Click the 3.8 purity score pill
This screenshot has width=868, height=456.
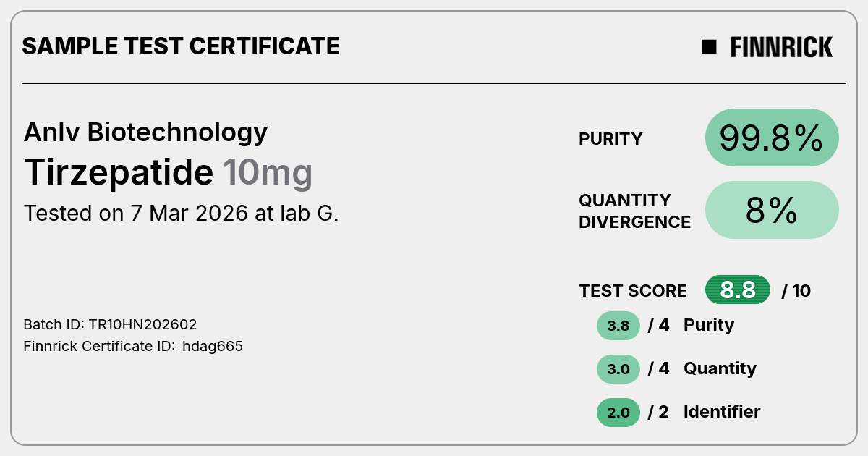[618, 326]
